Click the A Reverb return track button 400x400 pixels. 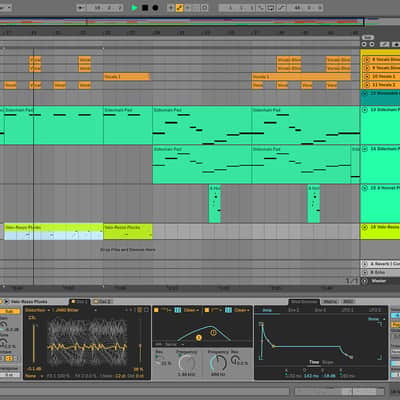tap(365, 264)
